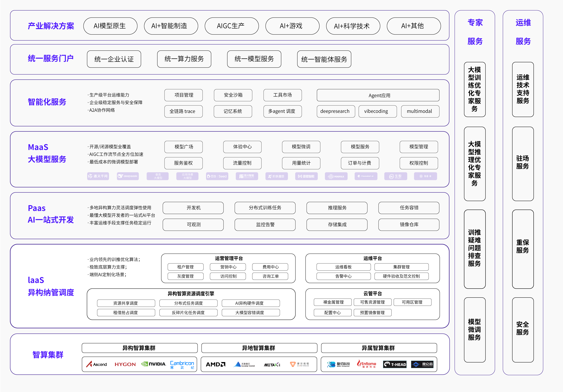This screenshot has width=563, height=392.
Task: Click the HYGON chip logo
Action: pos(125,364)
